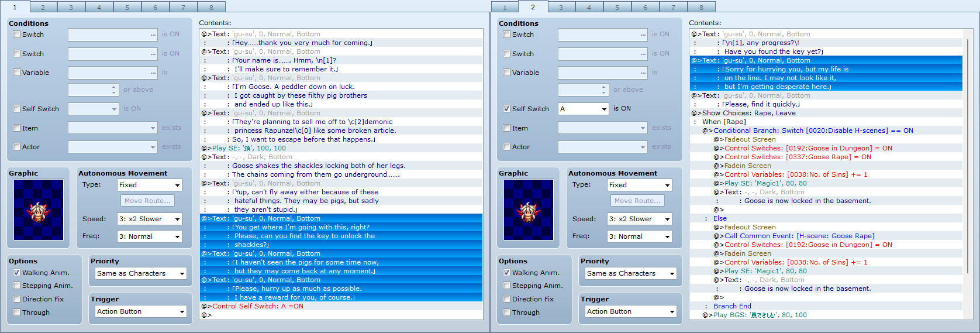Select the 'Control Self Switch: A =ON' command line
The width and height of the screenshot is (980, 333).
pyautogui.click(x=341, y=306)
